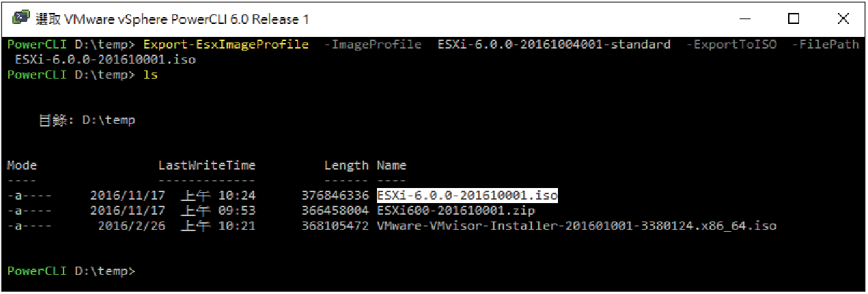Click the -ImageProfile parameter

(x=372, y=44)
